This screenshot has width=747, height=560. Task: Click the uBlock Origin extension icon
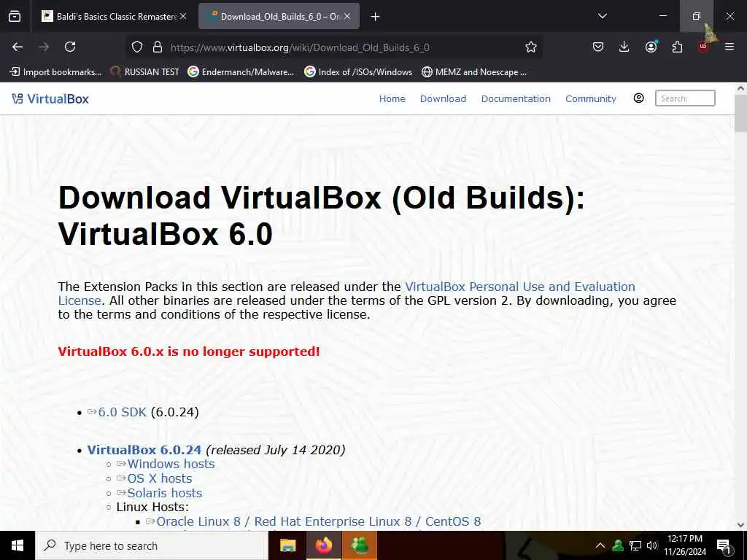point(703,47)
